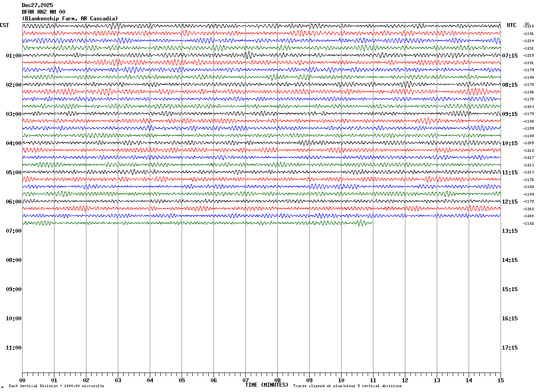
Task: Click the 12:15 UTC time label
Action: point(510,202)
